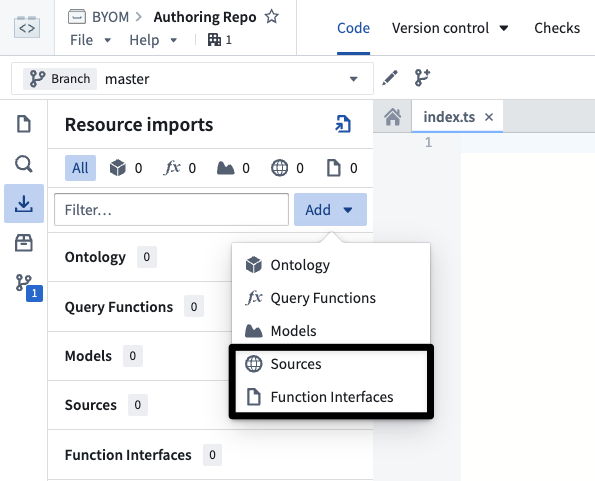Open the master branch selector dropdown
The width and height of the screenshot is (595, 481).
tap(192, 79)
